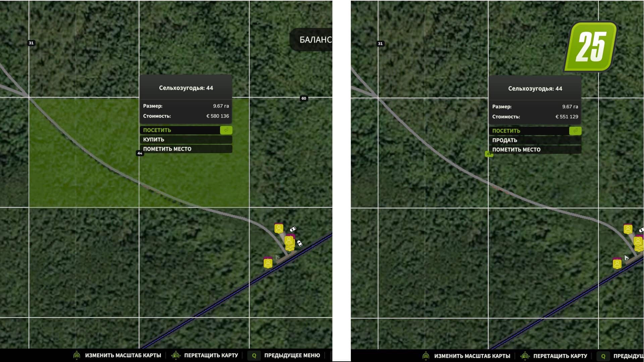The height and width of the screenshot is (362, 644).
Task: Click the white vehicle icon nearest the blue power line
Action: click(300, 243)
